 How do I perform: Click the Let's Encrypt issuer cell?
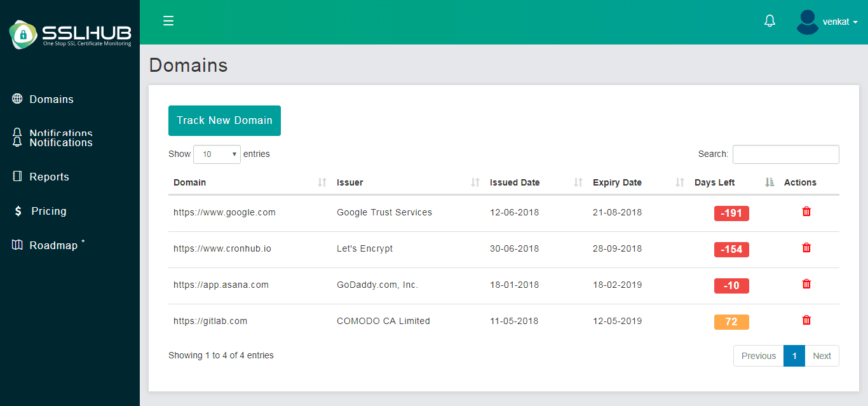[x=365, y=249]
